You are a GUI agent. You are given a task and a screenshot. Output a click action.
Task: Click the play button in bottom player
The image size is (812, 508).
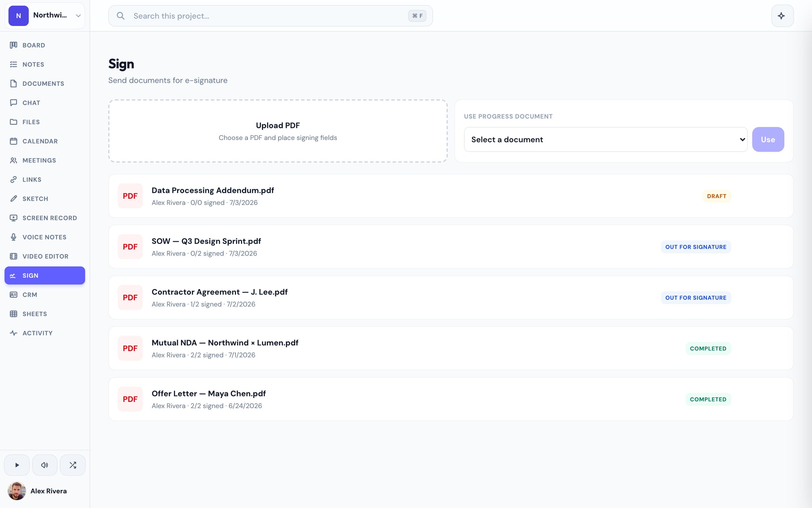point(17,465)
